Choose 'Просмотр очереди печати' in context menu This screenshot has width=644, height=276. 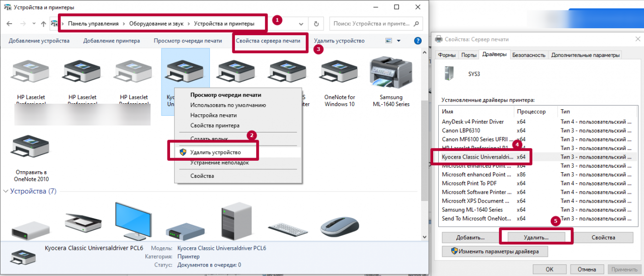[226, 95]
